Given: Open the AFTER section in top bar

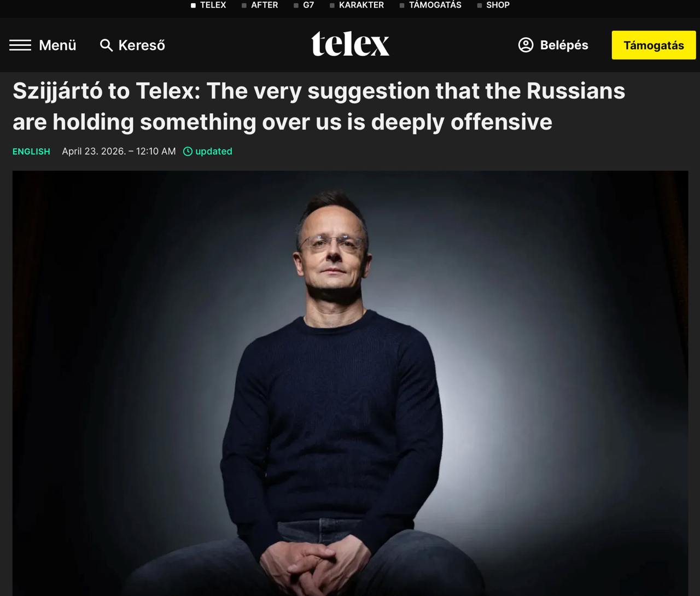Looking at the screenshot, I should coord(264,5).
